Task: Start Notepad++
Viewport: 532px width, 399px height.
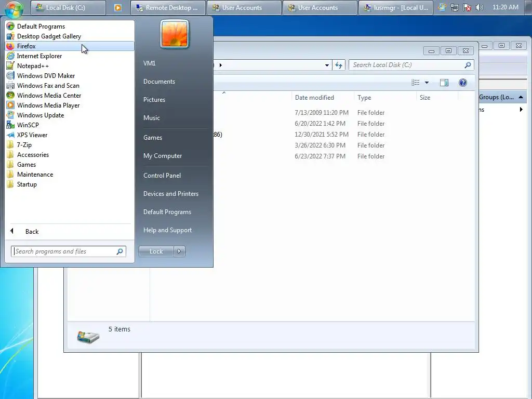Action: [70, 66]
